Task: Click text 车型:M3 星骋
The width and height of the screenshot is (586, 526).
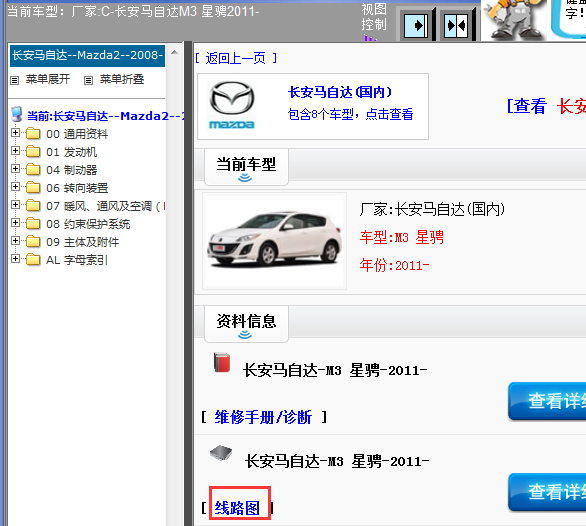Action: click(x=402, y=237)
